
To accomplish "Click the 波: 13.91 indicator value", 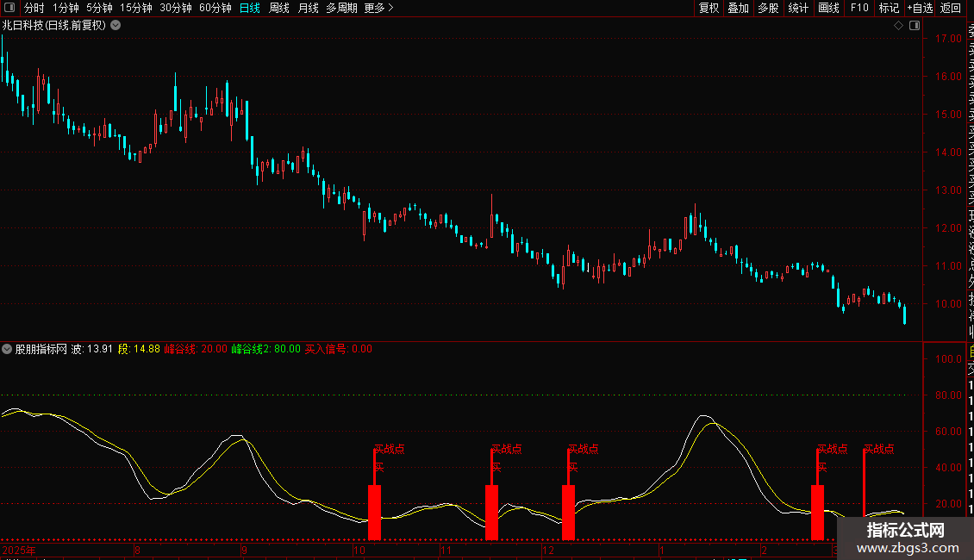I will pyautogui.click(x=92, y=349).
